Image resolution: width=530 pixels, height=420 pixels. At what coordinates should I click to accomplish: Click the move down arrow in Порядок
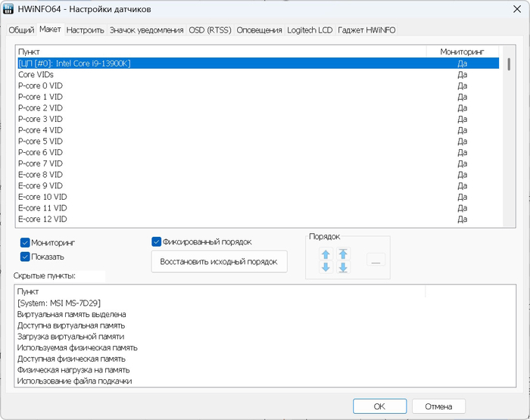click(x=326, y=267)
